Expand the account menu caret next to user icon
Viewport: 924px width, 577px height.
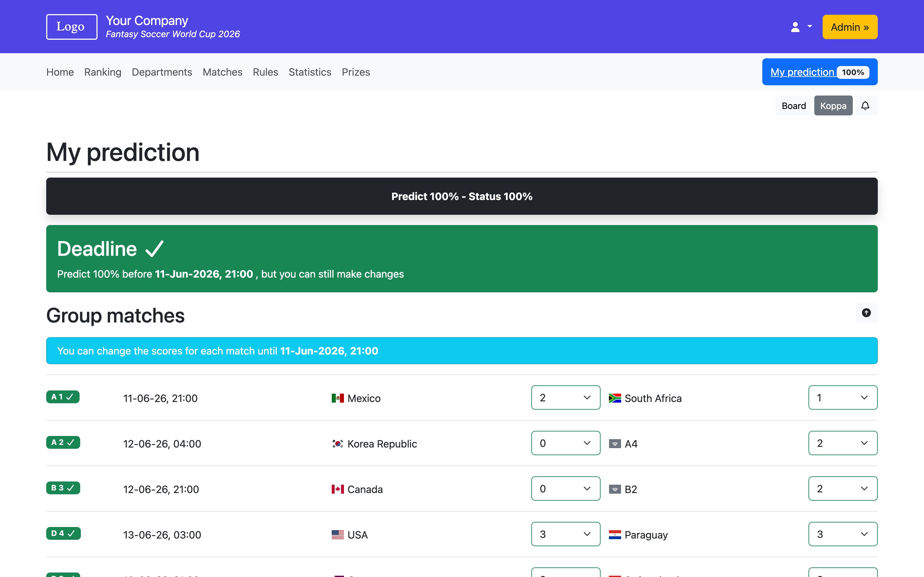(x=809, y=27)
